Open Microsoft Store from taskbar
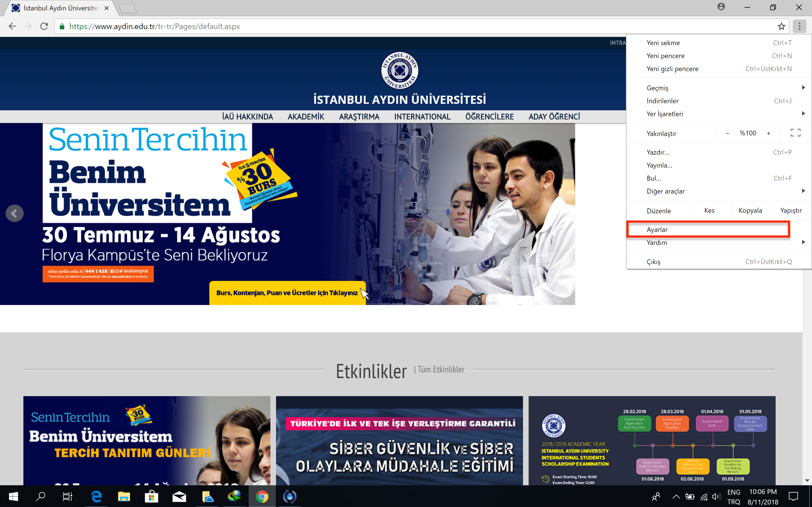 click(x=151, y=497)
